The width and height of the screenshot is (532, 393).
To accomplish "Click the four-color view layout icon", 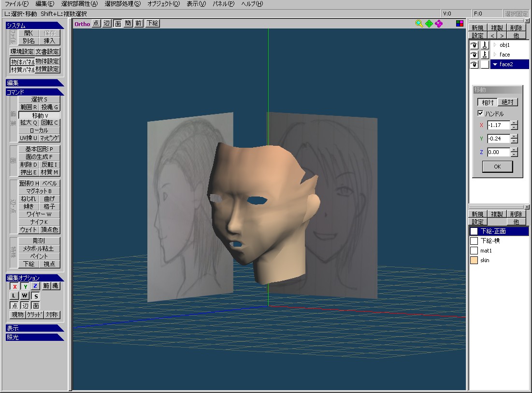I will click(x=460, y=23).
